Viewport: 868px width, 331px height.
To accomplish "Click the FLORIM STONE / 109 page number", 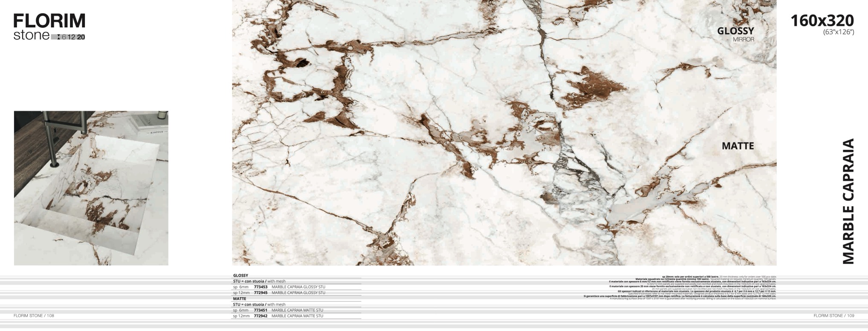I will coord(833,316).
